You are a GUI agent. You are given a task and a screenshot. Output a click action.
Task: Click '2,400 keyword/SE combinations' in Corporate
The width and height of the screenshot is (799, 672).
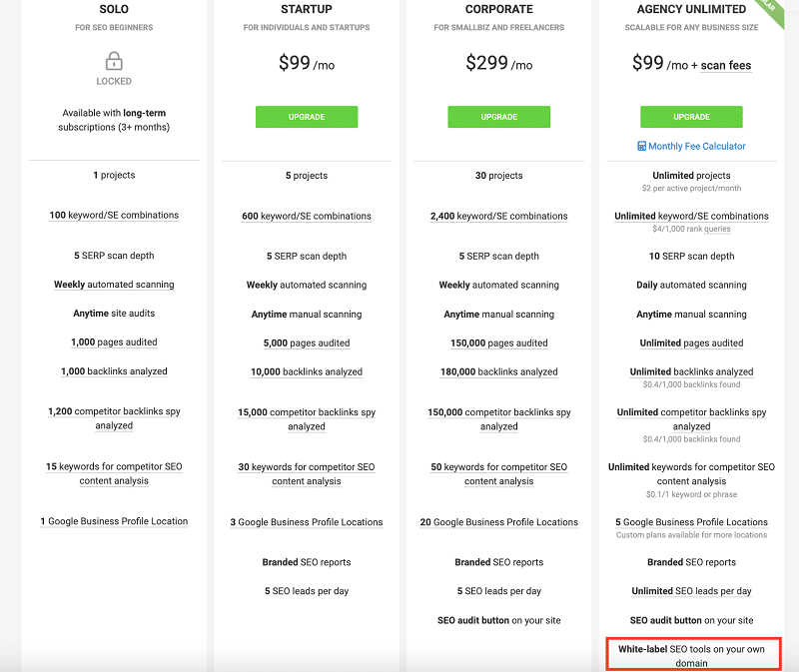tap(498, 216)
